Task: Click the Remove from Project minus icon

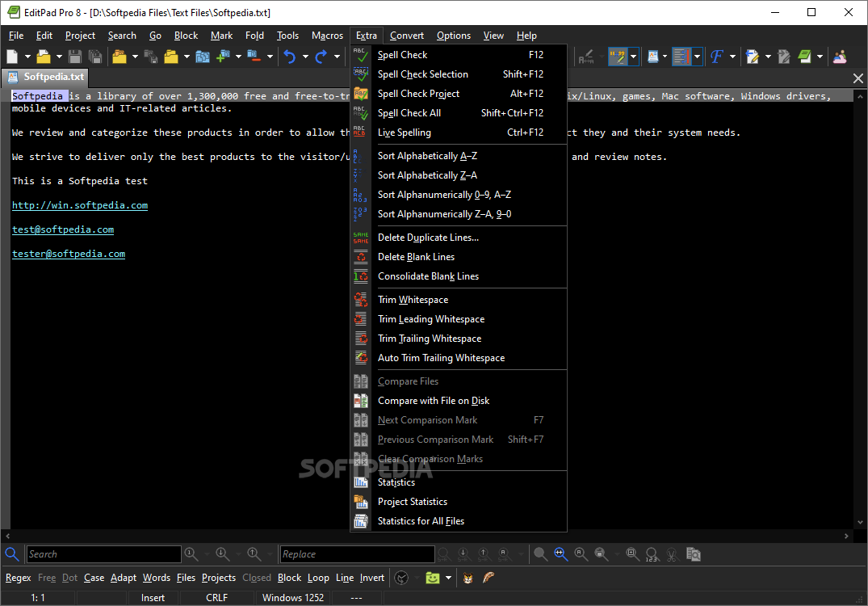Action: (x=254, y=56)
